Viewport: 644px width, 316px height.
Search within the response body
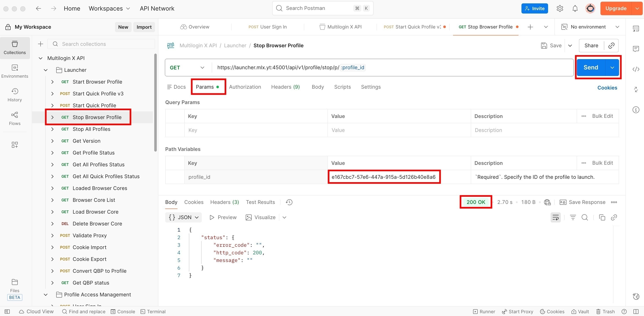pos(585,217)
